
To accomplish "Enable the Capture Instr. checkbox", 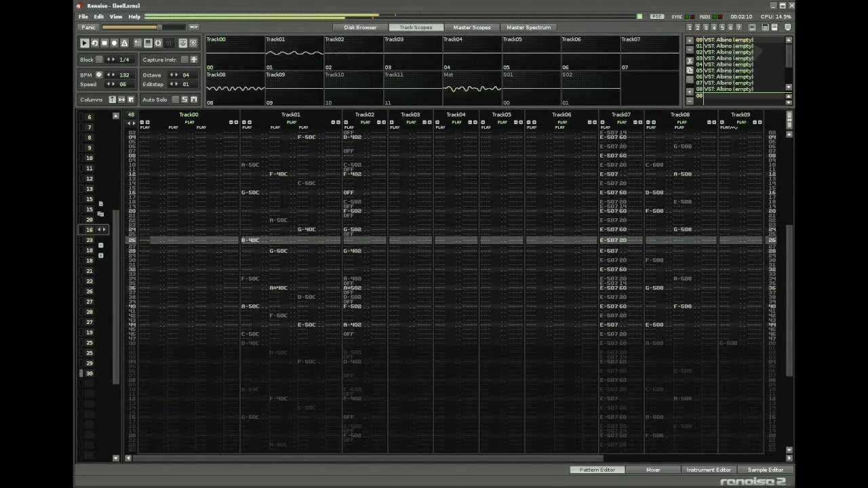I will (184, 59).
